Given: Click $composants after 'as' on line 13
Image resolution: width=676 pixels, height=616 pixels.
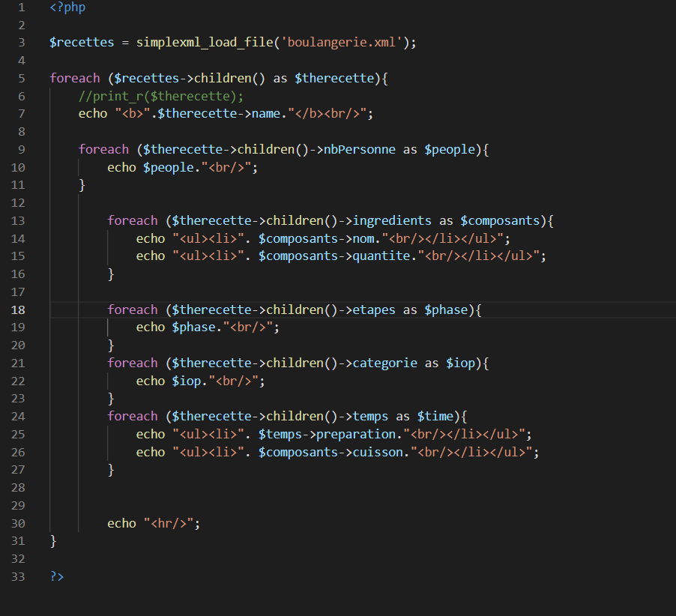Looking at the screenshot, I should click(500, 221).
